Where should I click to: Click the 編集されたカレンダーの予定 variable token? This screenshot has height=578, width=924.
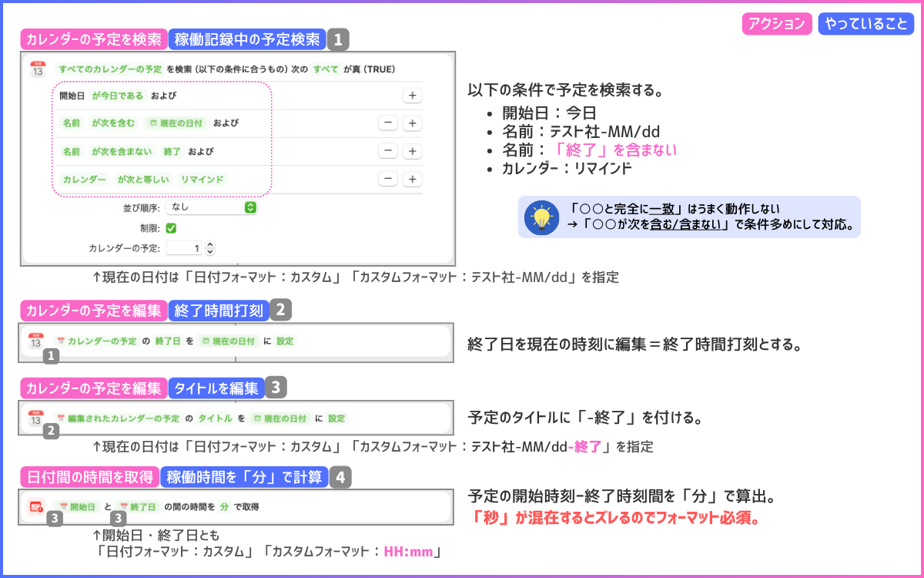coord(118,418)
